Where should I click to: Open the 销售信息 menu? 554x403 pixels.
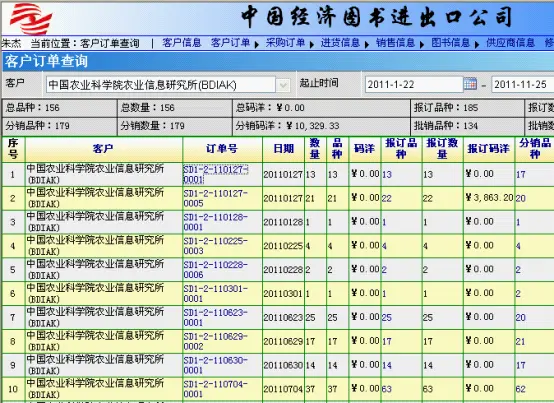pyautogui.click(x=395, y=43)
